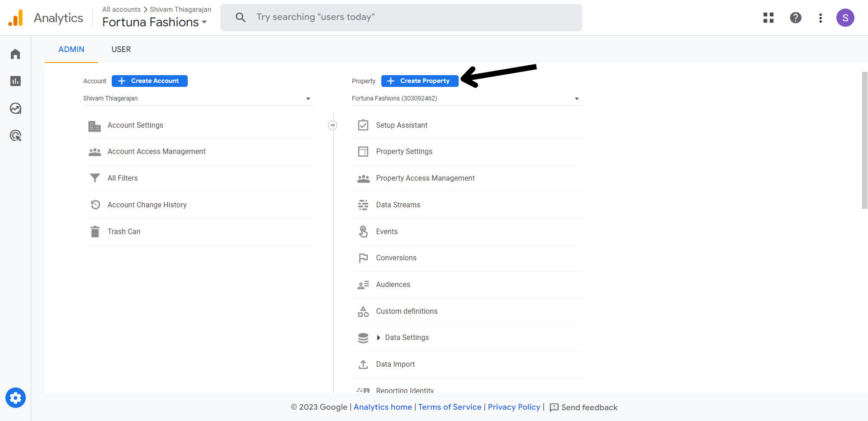The image size is (868, 421).
Task: Open the Explore icon in sidebar
Action: coord(15,108)
